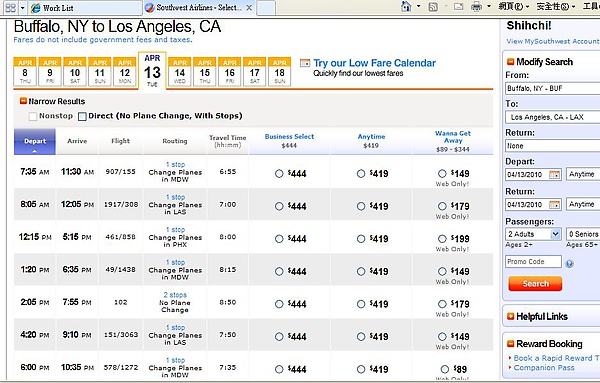Click the Promo Code input field
600x383 pixels.
tap(533, 262)
